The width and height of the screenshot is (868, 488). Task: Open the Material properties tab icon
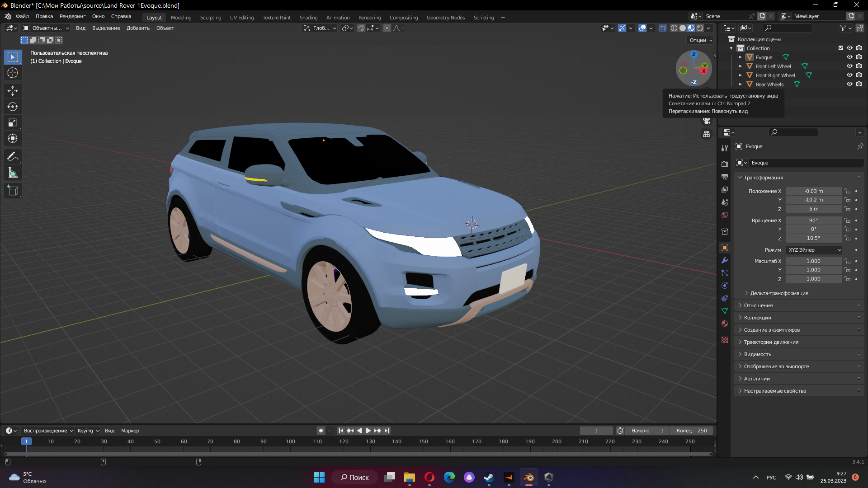point(725,324)
